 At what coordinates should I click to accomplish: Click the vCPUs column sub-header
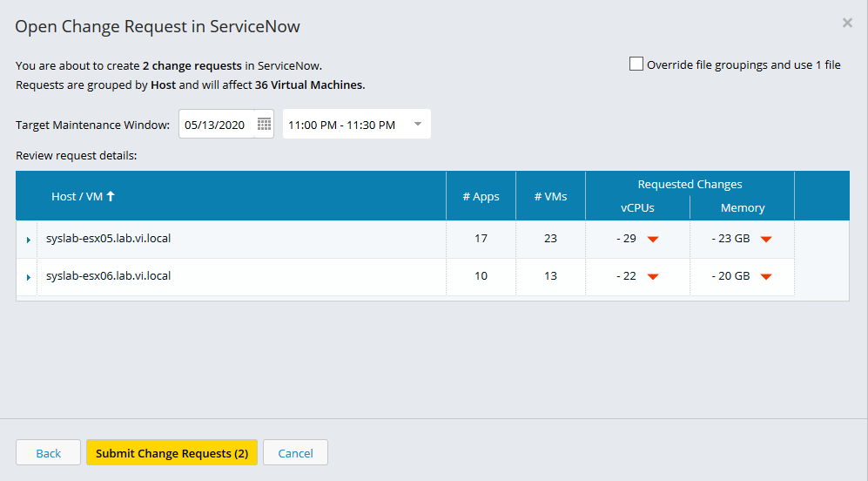click(x=637, y=207)
